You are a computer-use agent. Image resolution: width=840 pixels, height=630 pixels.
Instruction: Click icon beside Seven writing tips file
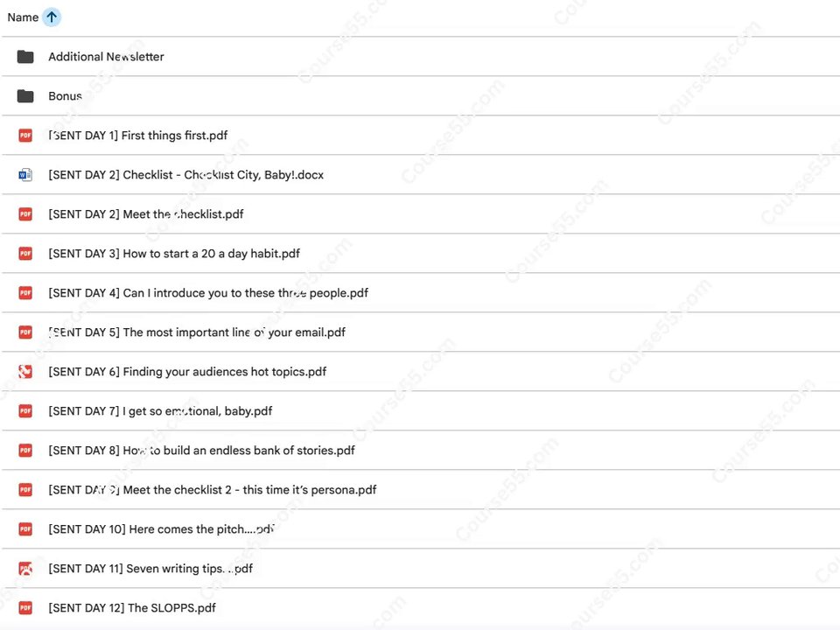[x=25, y=569]
